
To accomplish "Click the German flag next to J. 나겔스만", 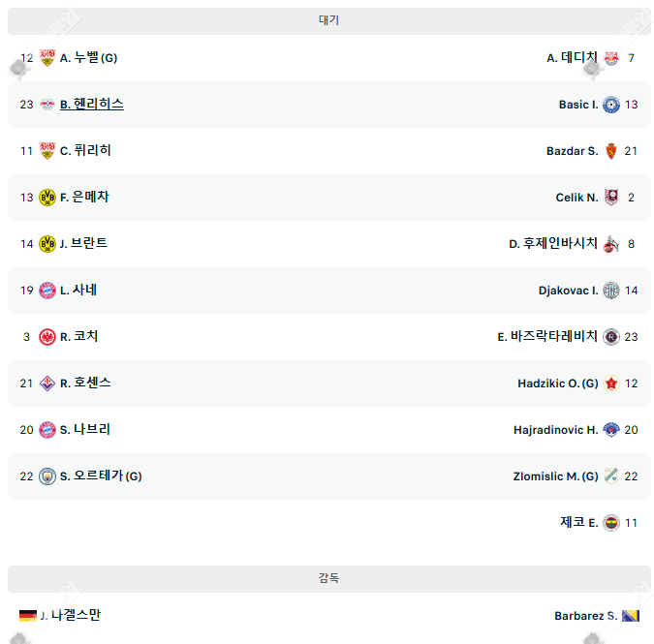I will click(27, 616).
